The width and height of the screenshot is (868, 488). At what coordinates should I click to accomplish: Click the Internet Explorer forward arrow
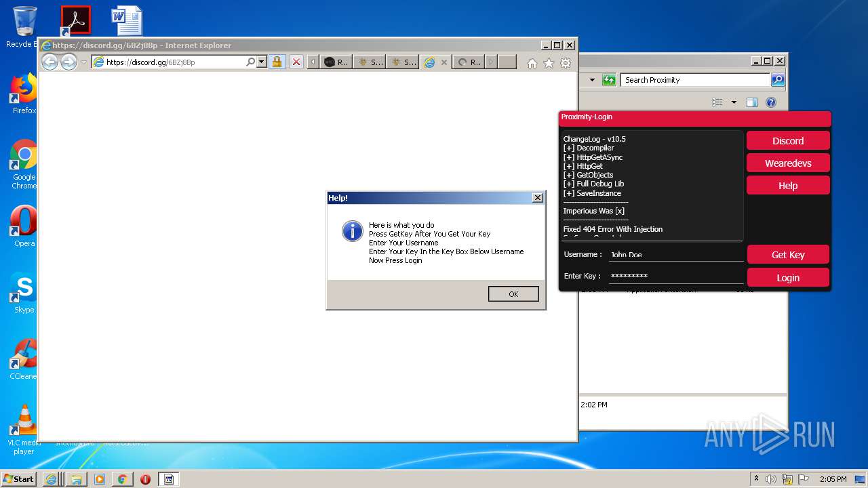tap(68, 62)
